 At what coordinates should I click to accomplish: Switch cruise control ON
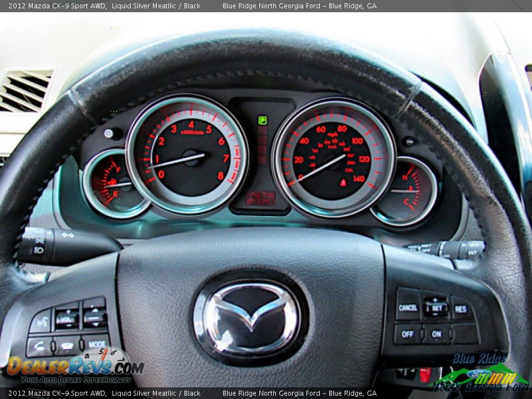click(437, 334)
